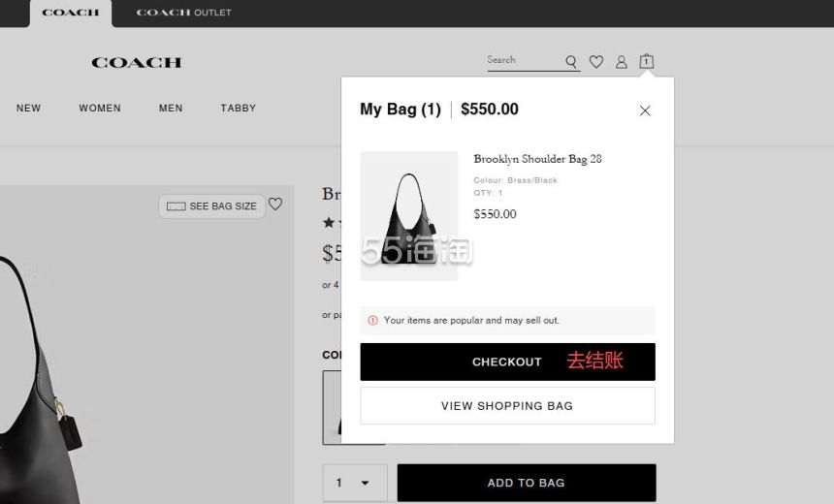Select the Coach tab
Image resolution: width=834 pixels, height=504 pixels.
point(71,14)
